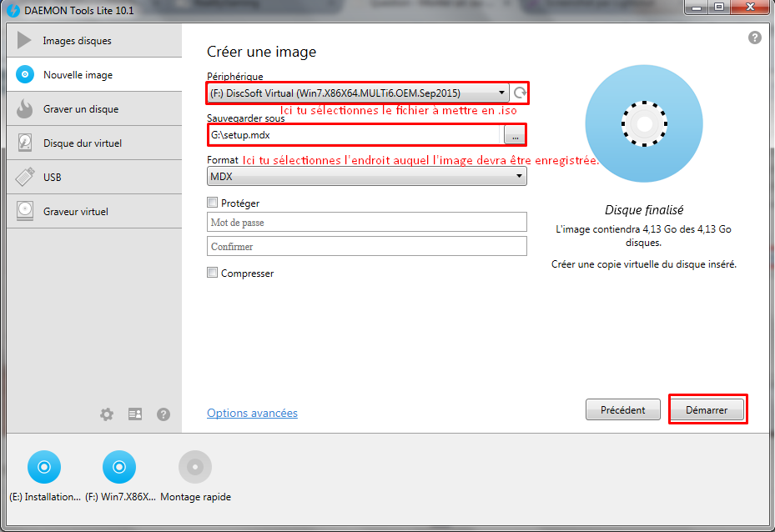Click the large blue disc illustration
The width and height of the screenshot is (775, 532).
644,123
